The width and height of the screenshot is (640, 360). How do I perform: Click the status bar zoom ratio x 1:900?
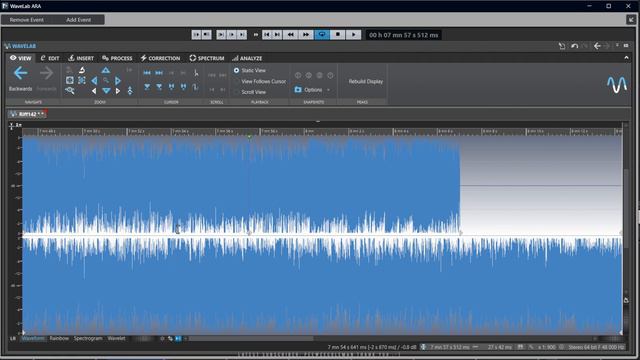point(547,347)
